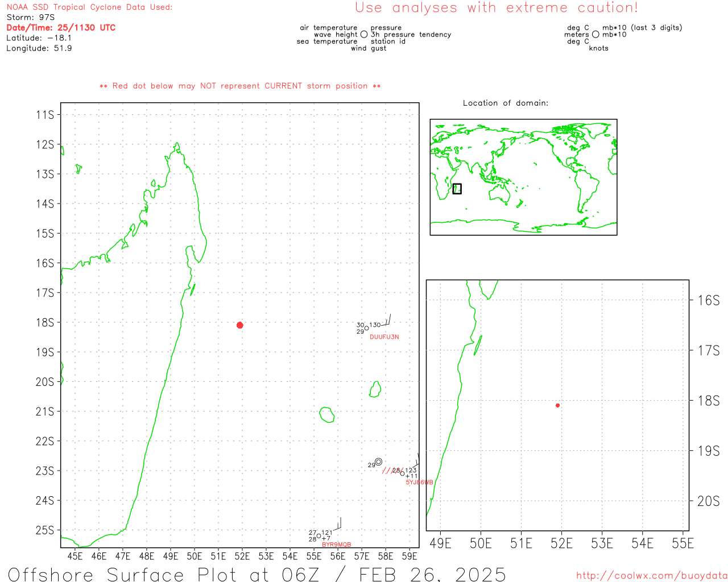Click the 25S latitude label on main map
The width and height of the screenshot is (728, 582).
pos(45,530)
